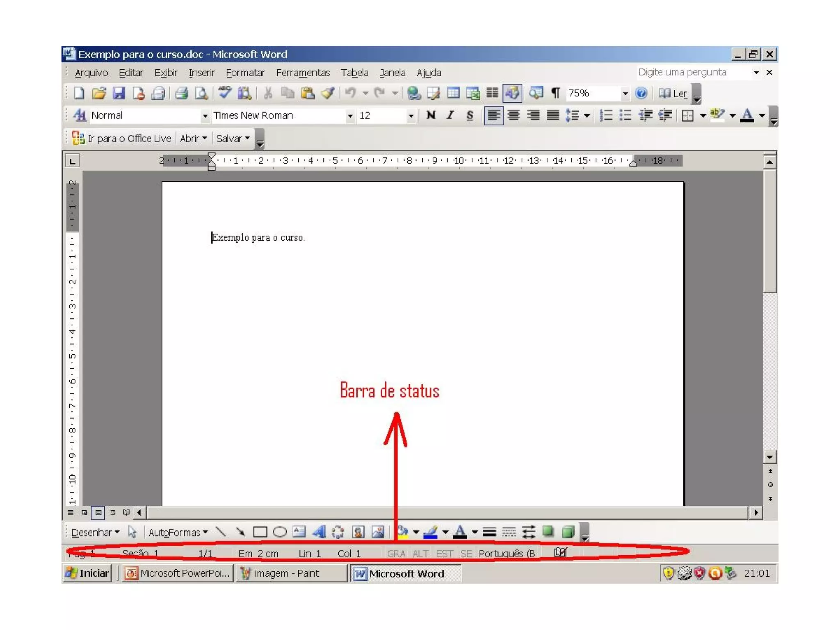The image size is (840, 630).
Task: Click the Font Color A swatch button
Action: coord(747,116)
